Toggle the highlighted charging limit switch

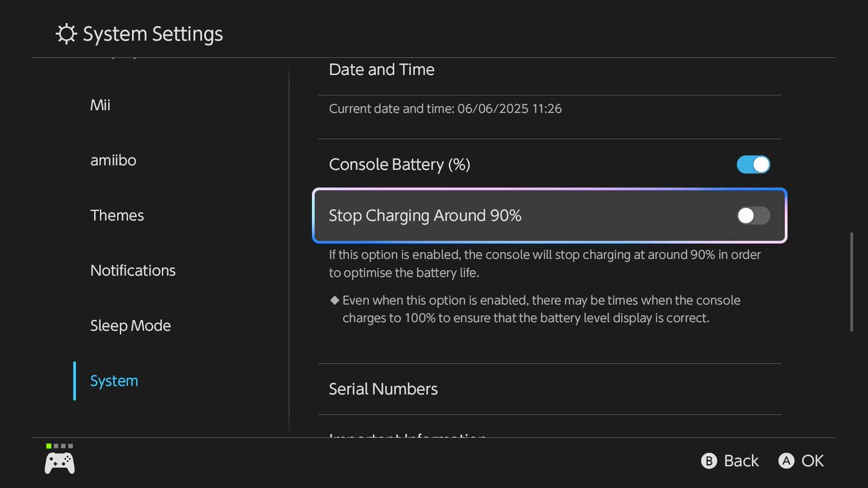(753, 216)
